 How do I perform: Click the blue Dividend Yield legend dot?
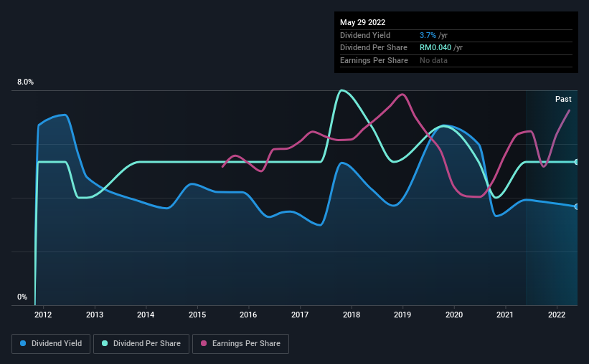(22, 344)
